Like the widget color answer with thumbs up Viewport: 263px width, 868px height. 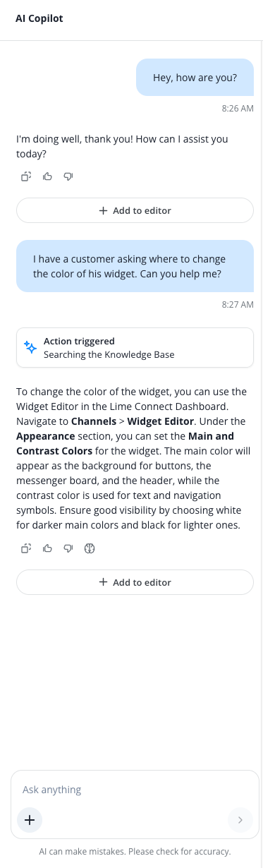tap(47, 548)
